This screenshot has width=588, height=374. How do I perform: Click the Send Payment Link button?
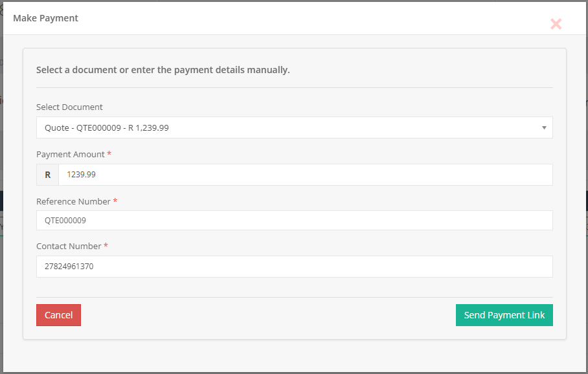(x=504, y=315)
